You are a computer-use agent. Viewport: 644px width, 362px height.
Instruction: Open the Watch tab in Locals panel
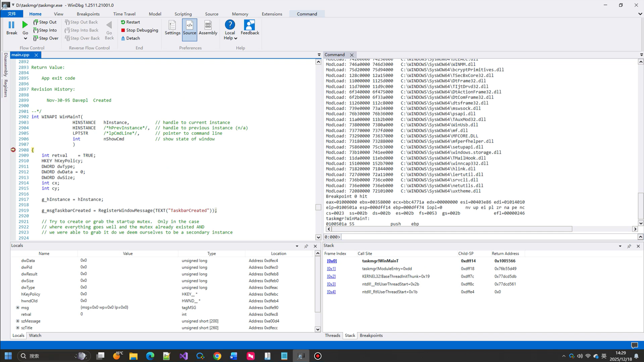click(x=35, y=336)
